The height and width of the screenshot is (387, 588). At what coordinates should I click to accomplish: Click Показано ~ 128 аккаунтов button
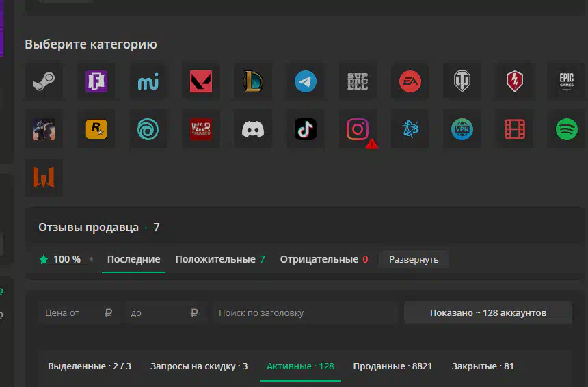488,312
